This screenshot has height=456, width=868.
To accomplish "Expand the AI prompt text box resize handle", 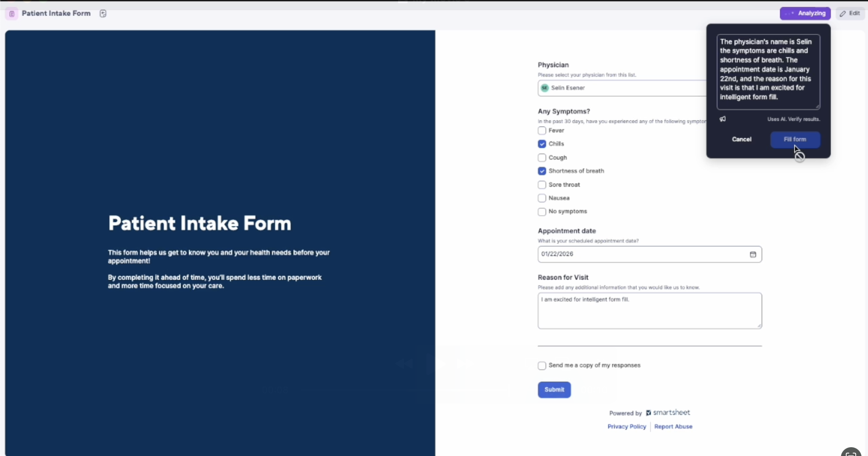I will pyautogui.click(x=818, y=106).
